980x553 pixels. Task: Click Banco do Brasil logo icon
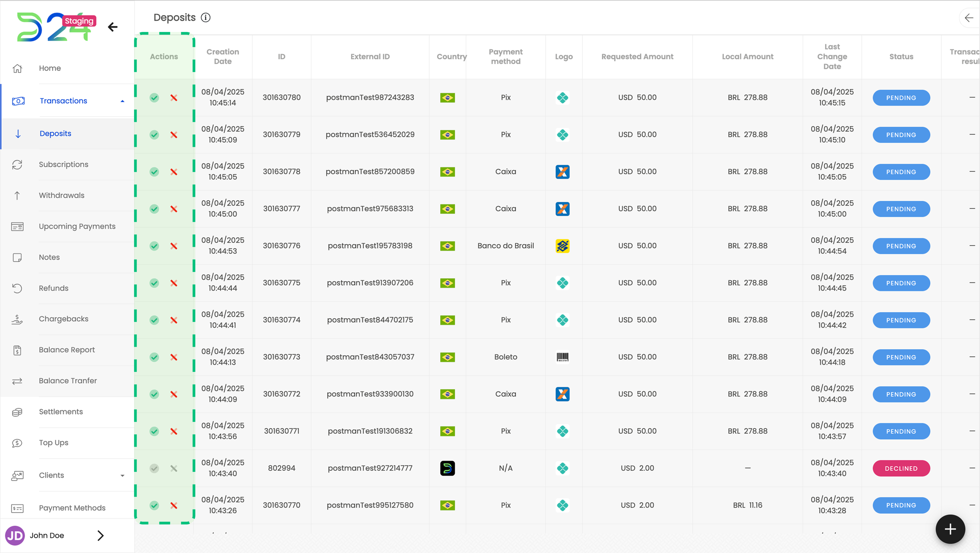coord(562,246)
